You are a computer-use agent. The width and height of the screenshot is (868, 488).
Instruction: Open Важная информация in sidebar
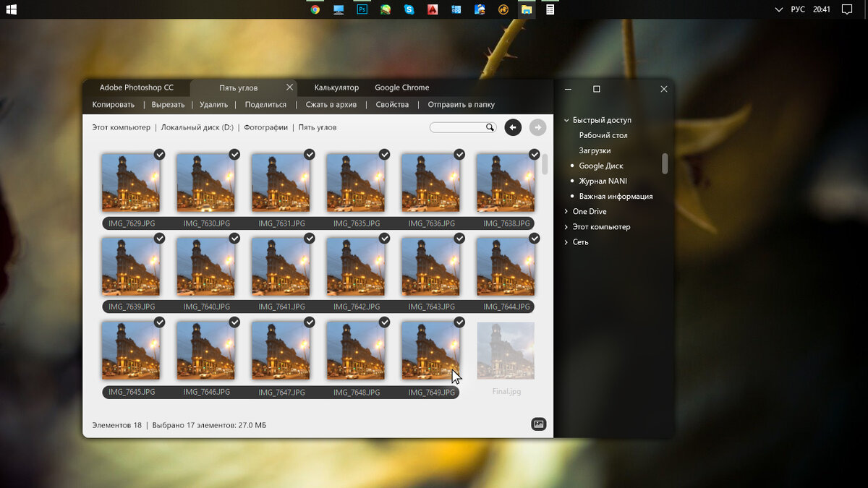[x=616, y=196]
